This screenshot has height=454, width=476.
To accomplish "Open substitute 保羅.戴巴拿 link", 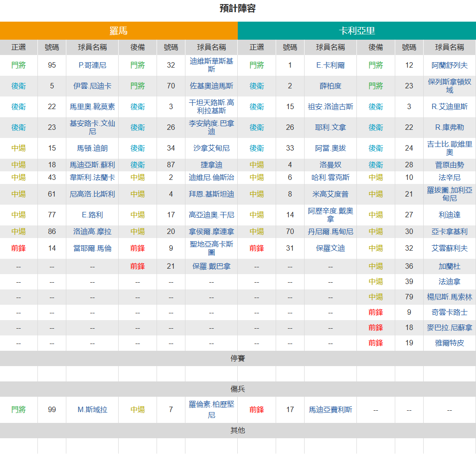I will pyautogui.click(x=211, y=266).
